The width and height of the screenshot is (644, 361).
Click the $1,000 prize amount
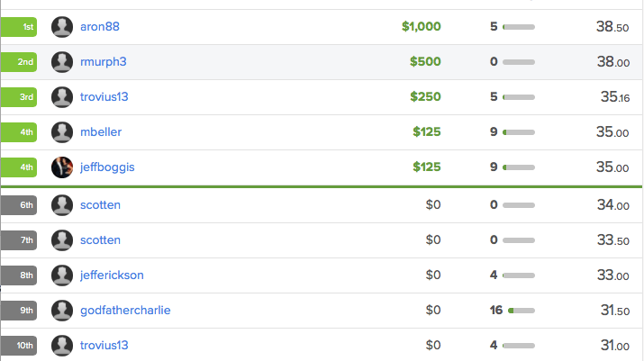(422, 27)
